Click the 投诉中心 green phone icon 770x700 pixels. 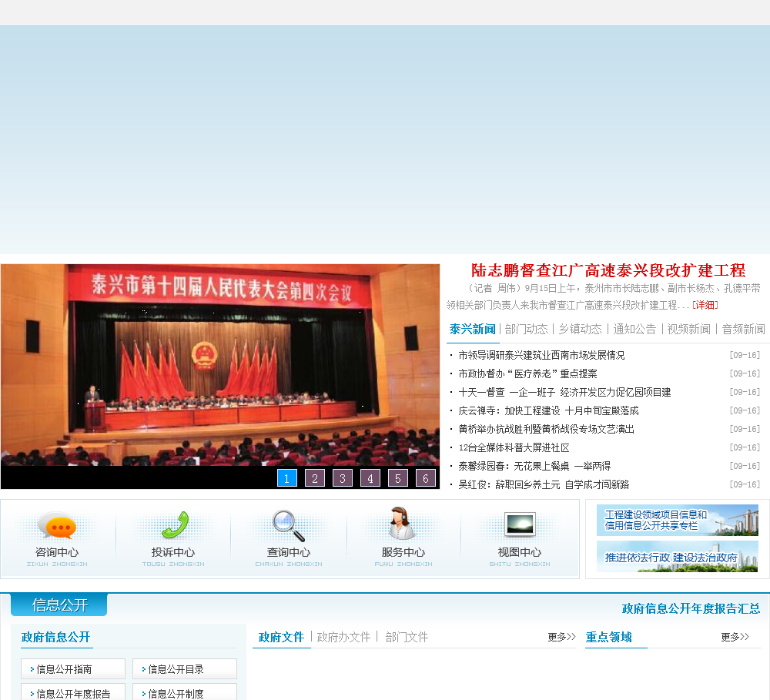tap(175, 524)
